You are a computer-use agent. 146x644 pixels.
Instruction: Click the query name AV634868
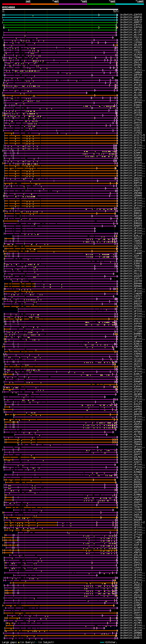click(8, 8)
